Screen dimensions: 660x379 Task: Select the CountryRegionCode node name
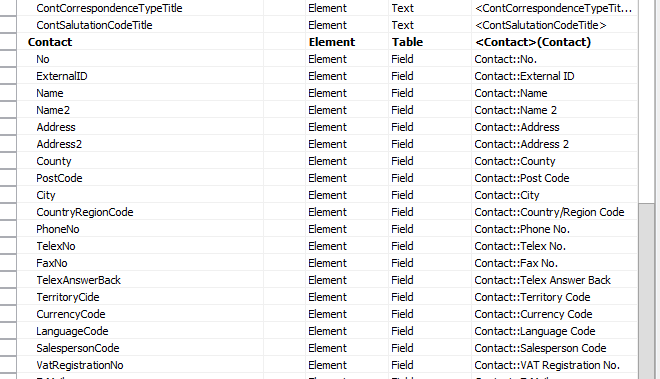[x=85, y=212]
